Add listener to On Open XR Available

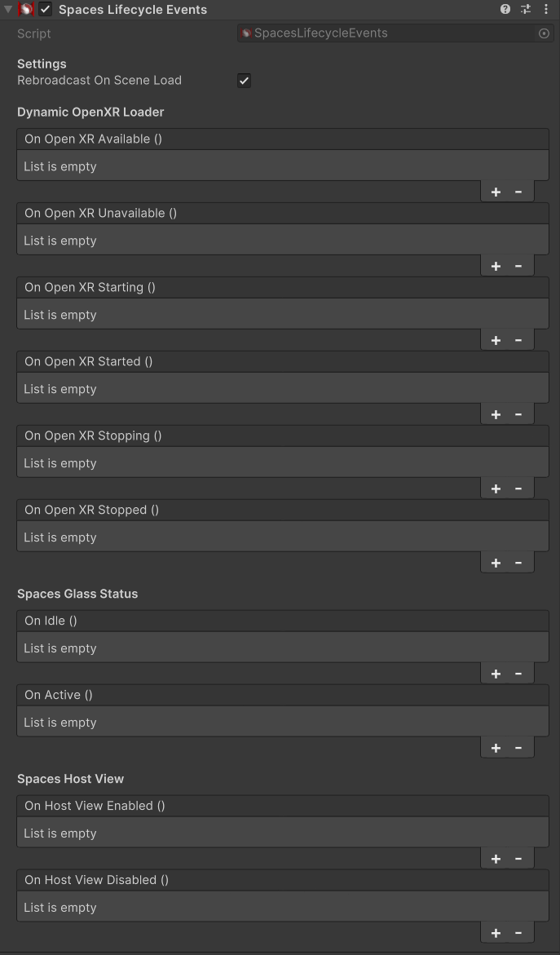(x=496, y=192)
